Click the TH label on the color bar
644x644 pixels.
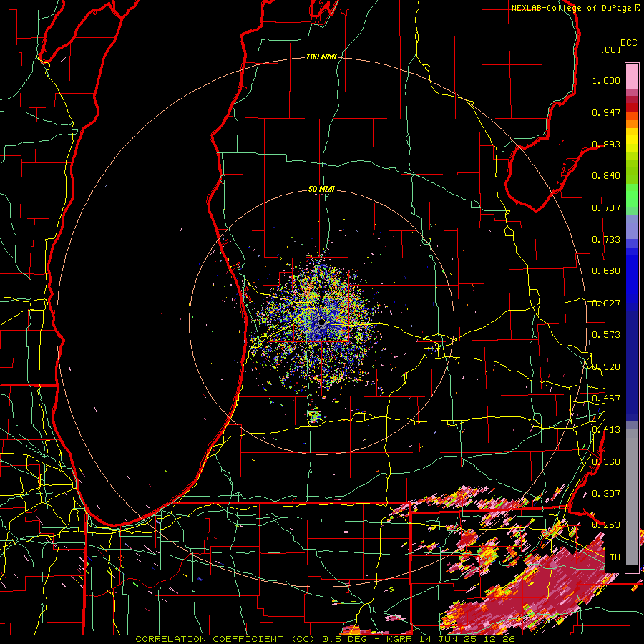615,557
